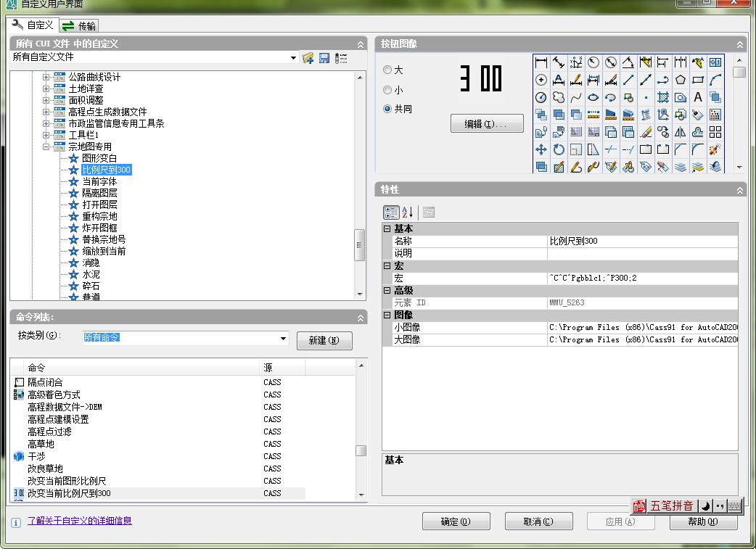Screen dimensions: 756x549
Task: Click the save icon beside the customization file dropdown
Action: [x=324, y=58]
